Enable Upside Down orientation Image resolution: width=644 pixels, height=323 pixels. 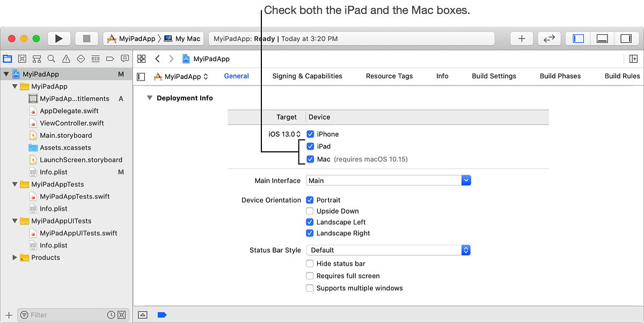point(310,211)
